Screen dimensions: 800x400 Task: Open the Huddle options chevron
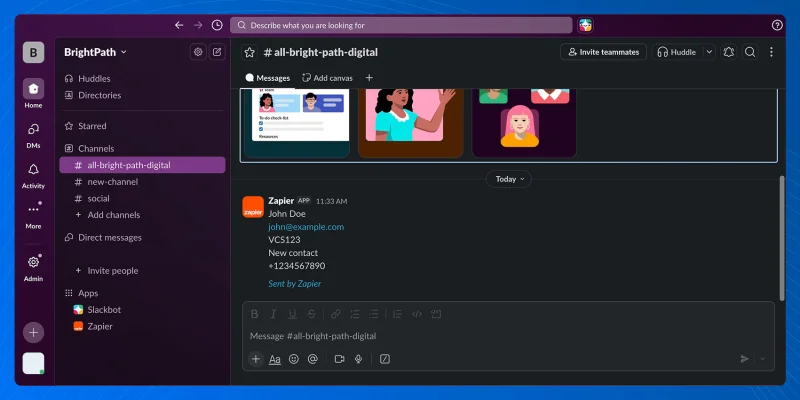tap(709, 52)
